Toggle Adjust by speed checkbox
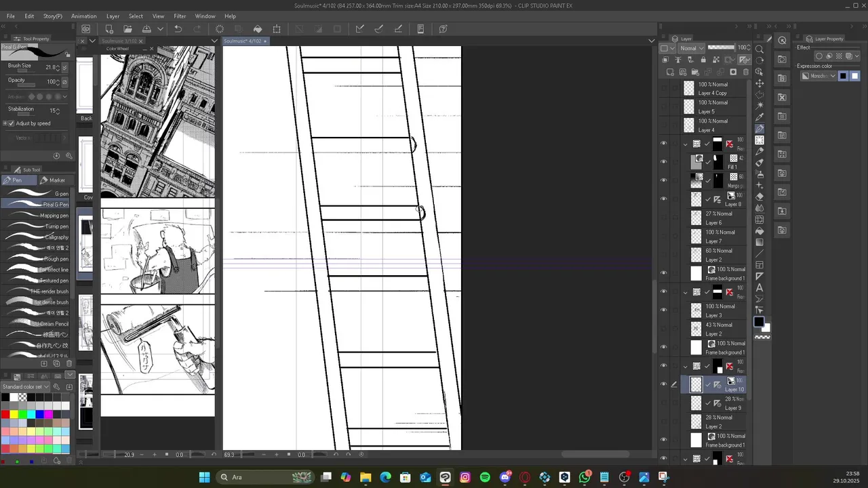Image resolution: width=868 pixels, height=488 pixels. coord(11,123)
